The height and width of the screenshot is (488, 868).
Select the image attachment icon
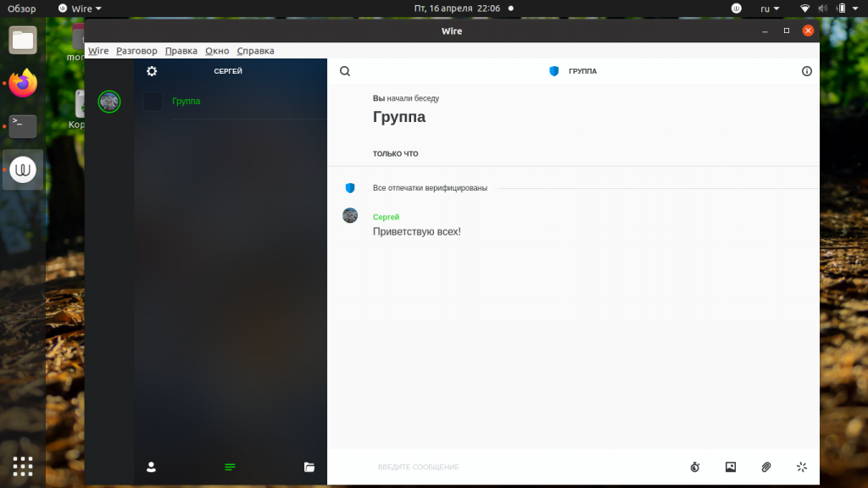[730, 467]
